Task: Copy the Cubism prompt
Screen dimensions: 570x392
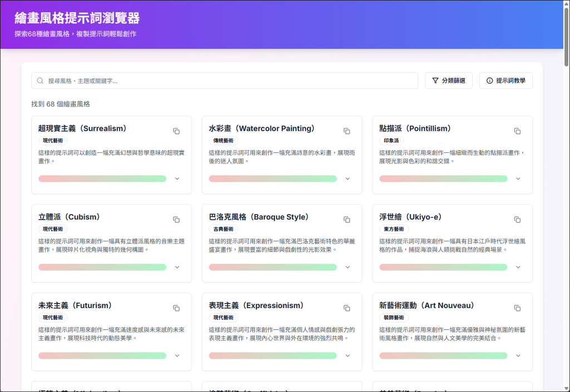Action: [x=176, y=220]
